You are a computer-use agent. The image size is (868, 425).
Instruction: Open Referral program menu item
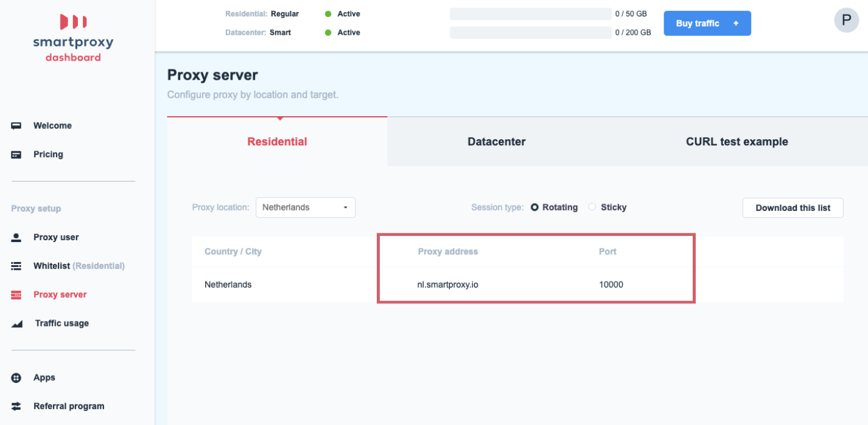tap(69, 406)
